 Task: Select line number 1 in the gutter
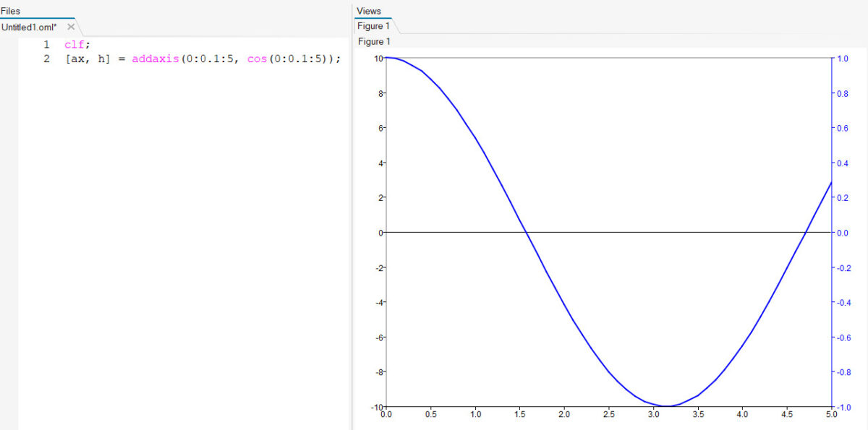click(x=46, y=44)
